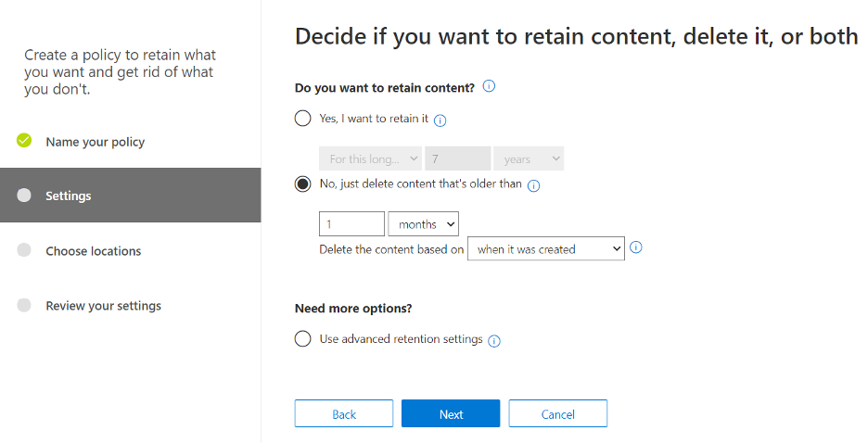Open 'Review your settings' step
Image resolution: width=868 pixels, height=443 pixels.
[x=104, y=306]
